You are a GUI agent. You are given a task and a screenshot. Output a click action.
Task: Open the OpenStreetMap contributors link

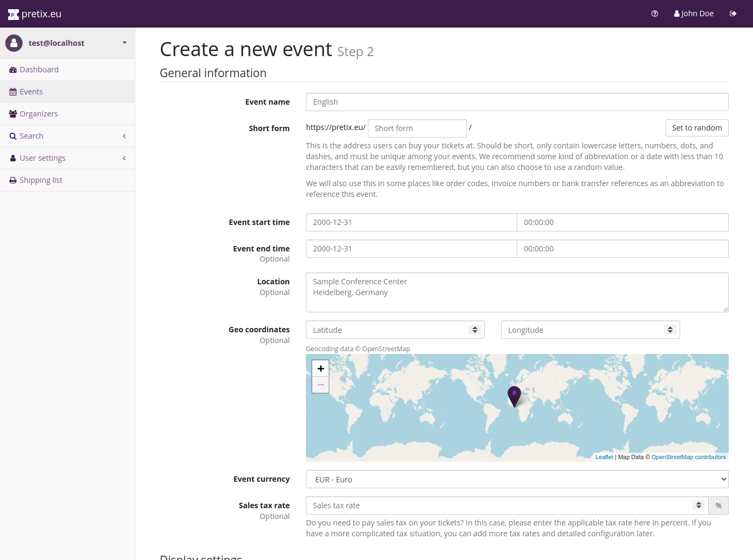click(x=688, y=457)
